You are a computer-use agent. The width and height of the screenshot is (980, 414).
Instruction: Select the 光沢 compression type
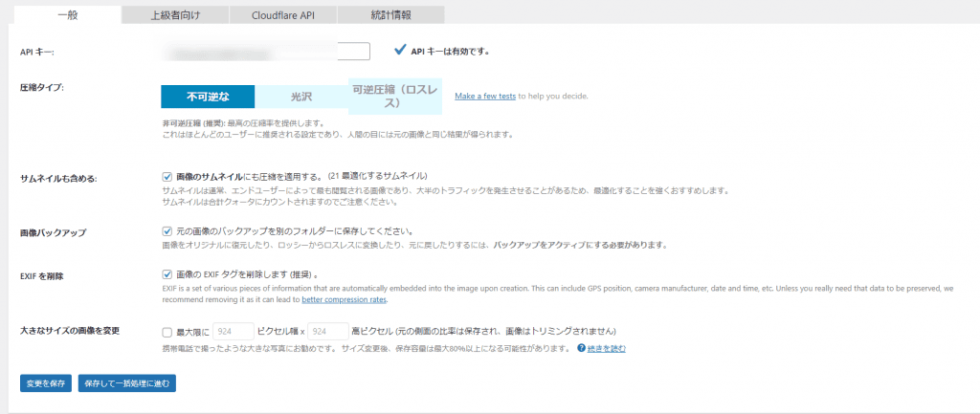pyautogui.click(x=301, y=97)
